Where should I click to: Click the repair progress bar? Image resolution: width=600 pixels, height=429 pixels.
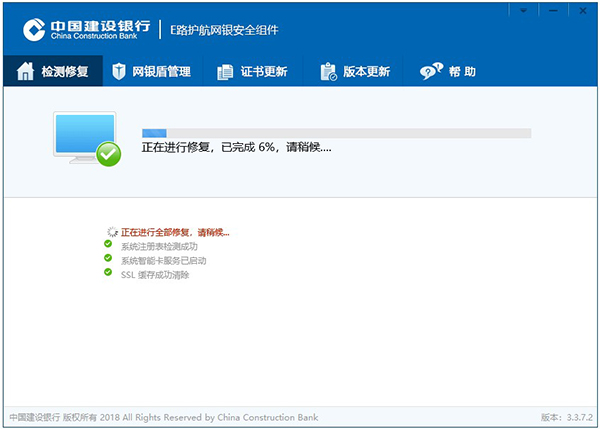pyautogui.click(x=336, y=133)
